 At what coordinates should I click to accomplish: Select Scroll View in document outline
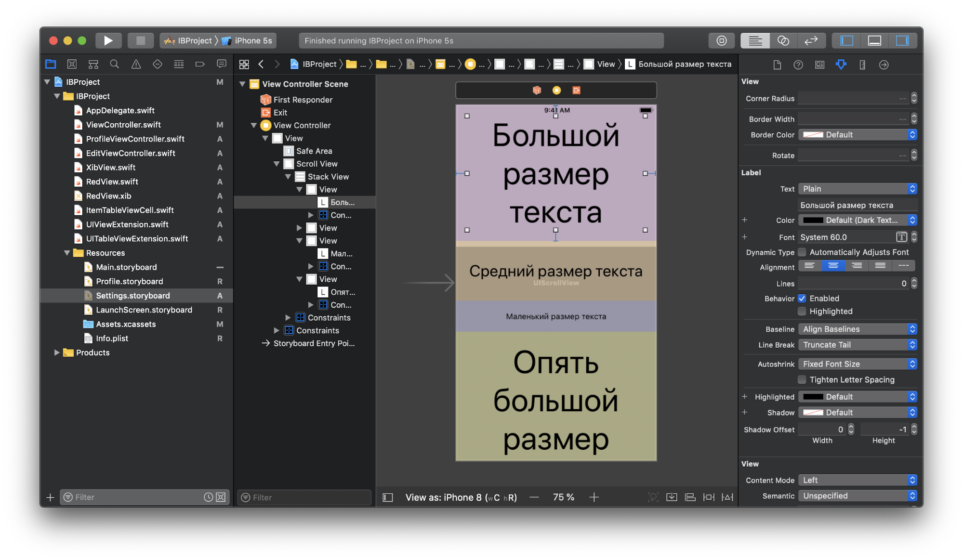tap(317, 164)
